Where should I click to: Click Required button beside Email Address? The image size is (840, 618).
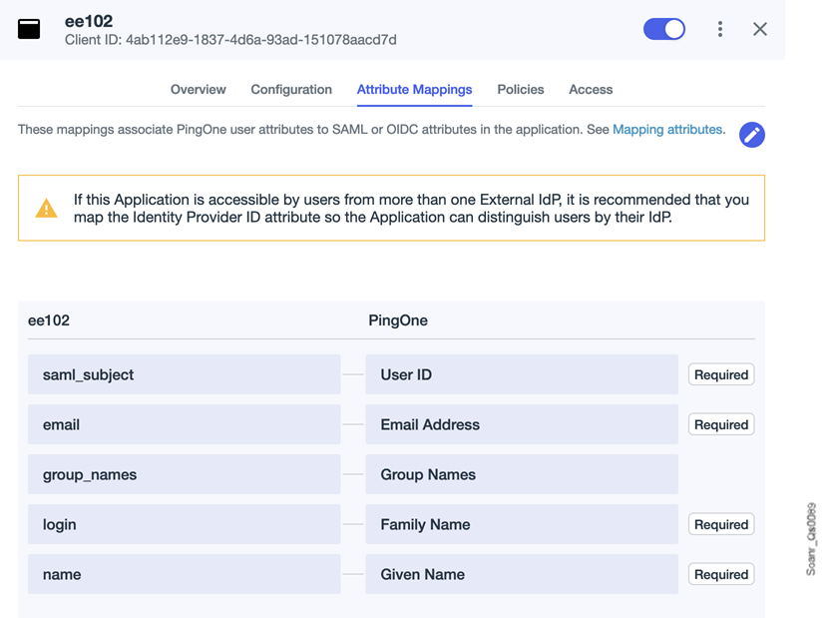[720, 424]
